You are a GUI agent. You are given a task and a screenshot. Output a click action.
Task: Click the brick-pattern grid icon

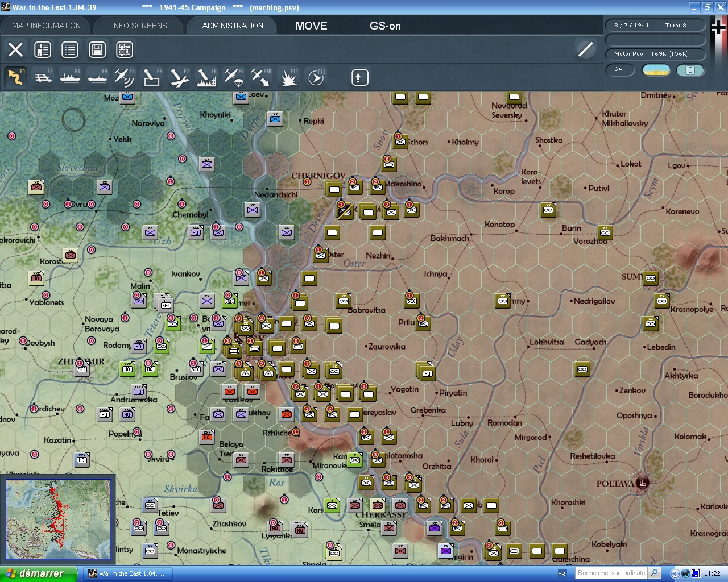(125, 49)
